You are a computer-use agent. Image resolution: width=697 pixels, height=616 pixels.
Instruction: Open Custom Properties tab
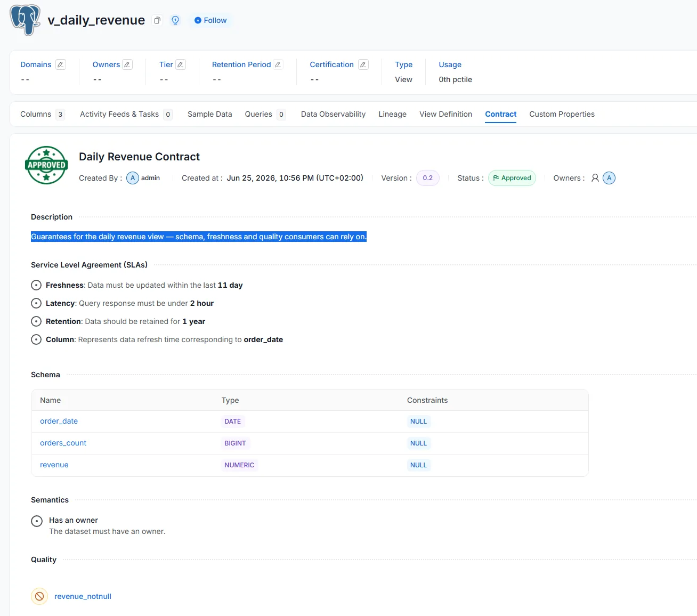tap(562, 114)
